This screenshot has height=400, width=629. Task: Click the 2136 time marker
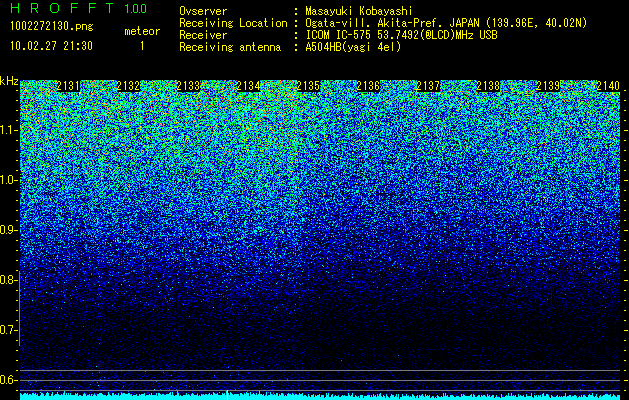(368, 86)
